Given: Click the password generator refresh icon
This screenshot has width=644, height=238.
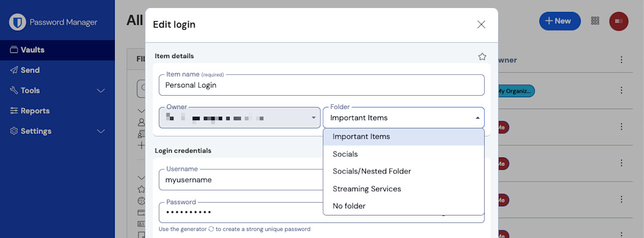Looking at the screenshot, I should click(211, 229).
